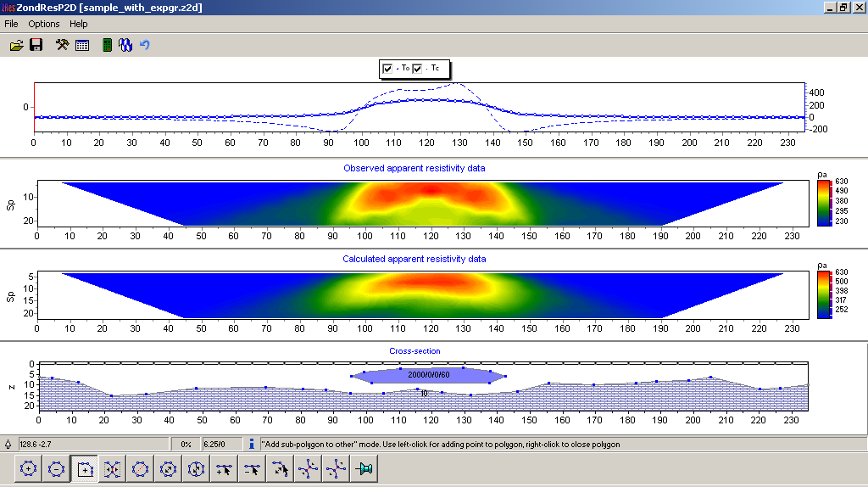
Task: Save the project with the floppy disk icon
Action: pyautogui.click(x=36, y=45)
